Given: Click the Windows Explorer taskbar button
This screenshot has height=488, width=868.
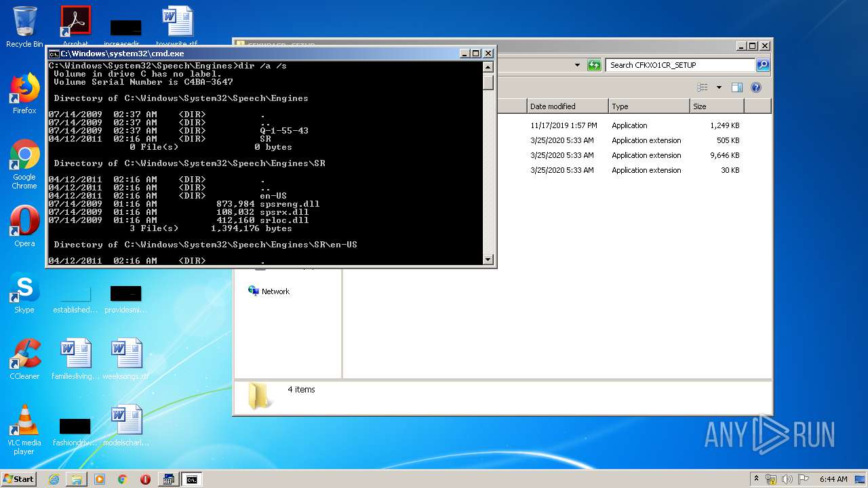Looking at the screenshot, I should 77,479.
